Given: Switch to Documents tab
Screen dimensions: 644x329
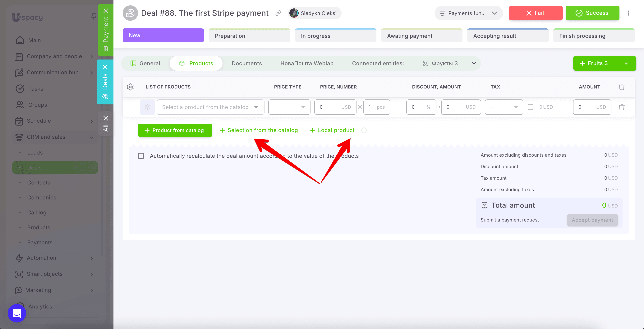Looking at the screenshot, I should click(x=247, y=63).
